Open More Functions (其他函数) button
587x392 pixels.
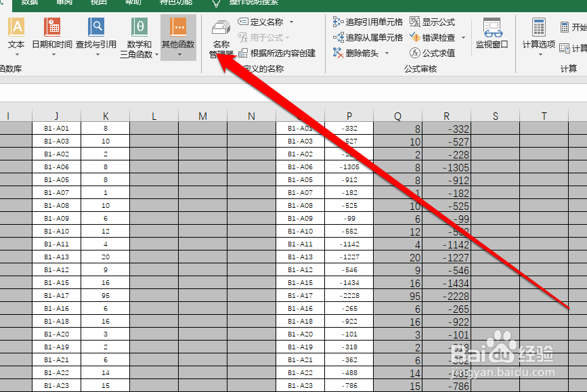point(178,37)
